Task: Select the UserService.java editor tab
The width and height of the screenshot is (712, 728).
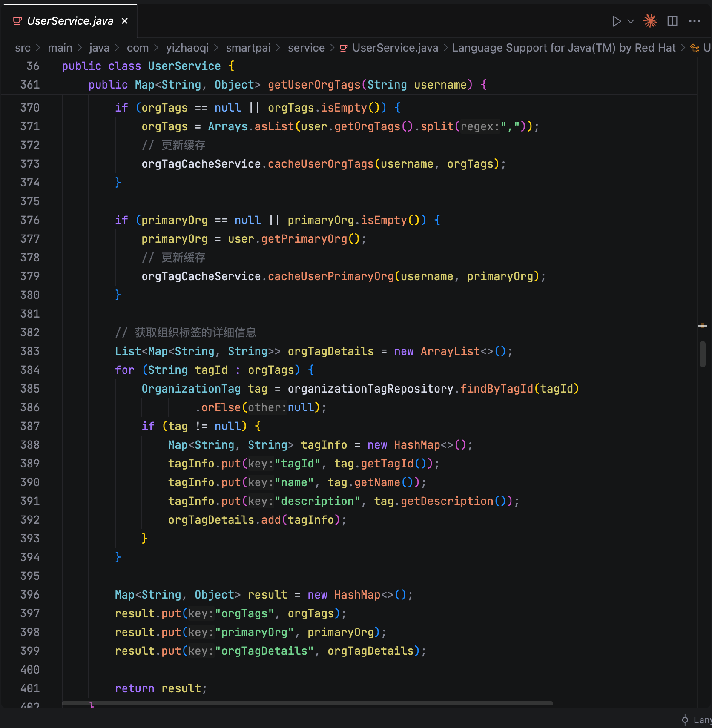Action: pos(69,21)
